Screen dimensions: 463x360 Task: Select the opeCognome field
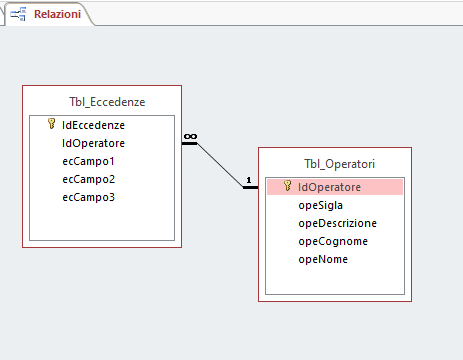333,241
